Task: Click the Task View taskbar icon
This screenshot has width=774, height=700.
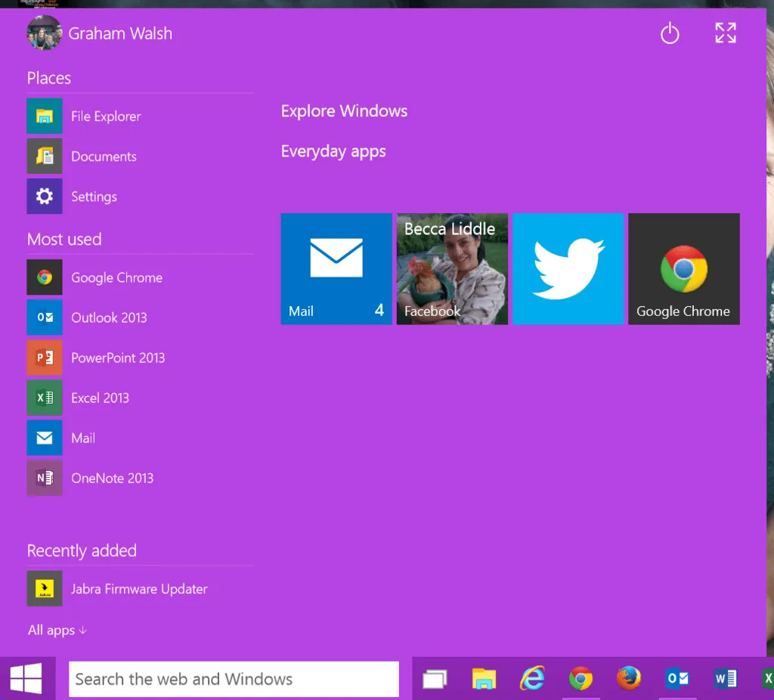Action: 435,679
